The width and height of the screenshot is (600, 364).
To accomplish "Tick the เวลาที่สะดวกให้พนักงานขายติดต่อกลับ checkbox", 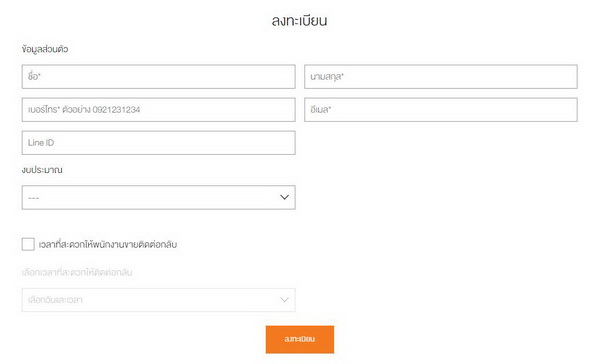I will (28, 244).
